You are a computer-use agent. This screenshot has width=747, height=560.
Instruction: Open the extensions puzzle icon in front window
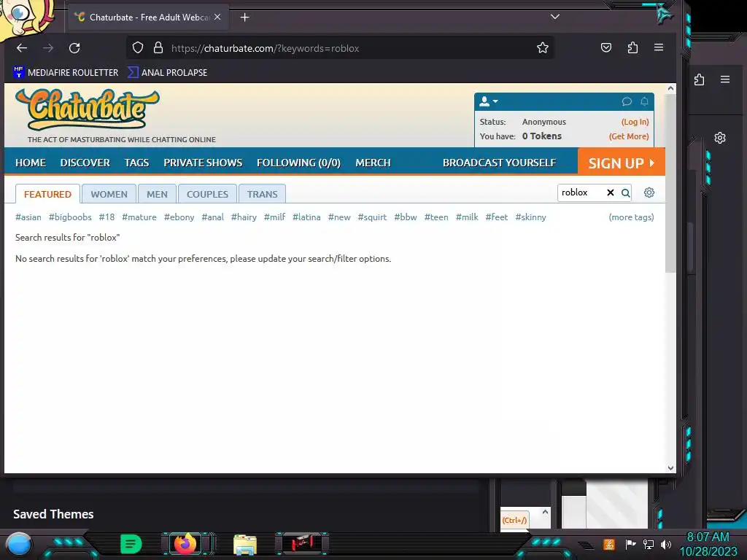pos(632,47)
